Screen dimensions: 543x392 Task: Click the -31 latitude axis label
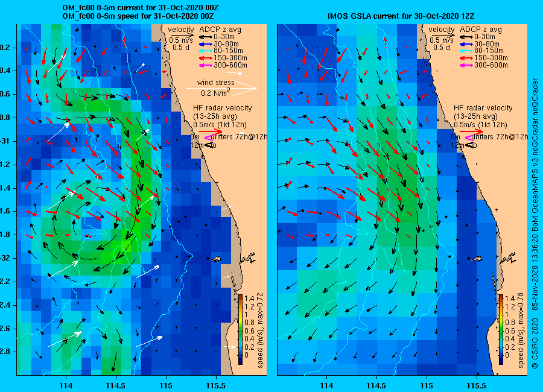point(5,141)
